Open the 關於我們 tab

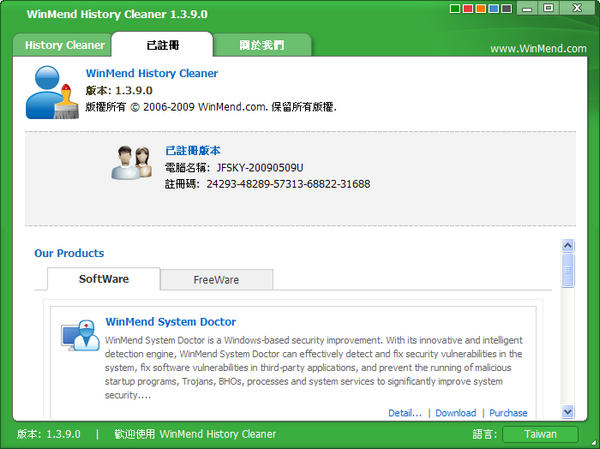pos(262,45)
